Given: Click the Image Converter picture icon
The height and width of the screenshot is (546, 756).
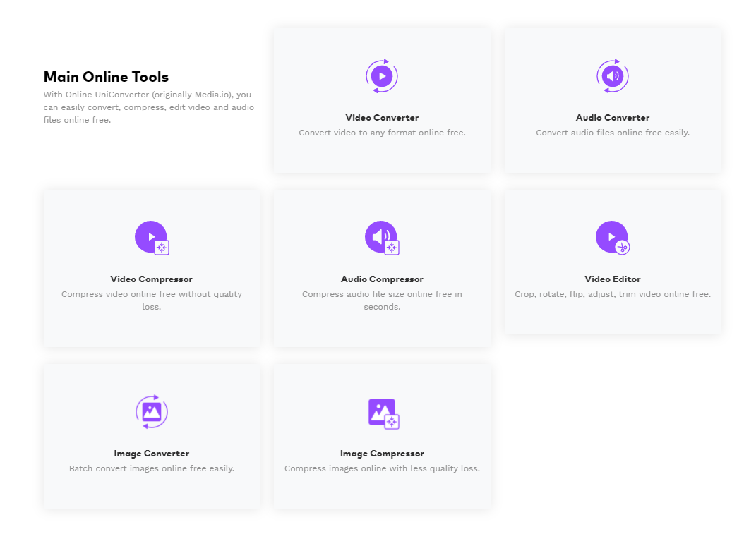Looking at the screenshot, I should click(152, 412).
